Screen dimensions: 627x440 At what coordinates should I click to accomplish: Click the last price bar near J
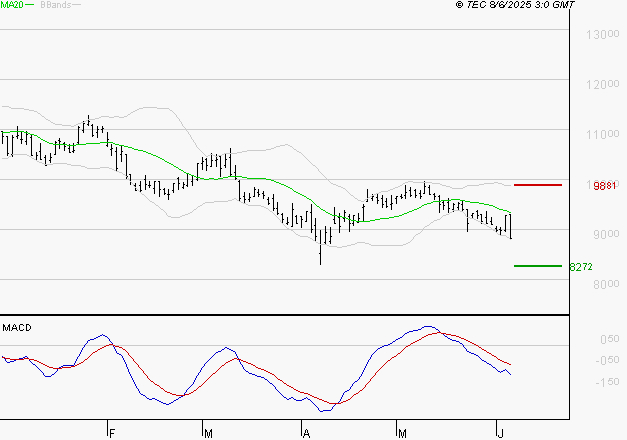[x=510, y=226]
